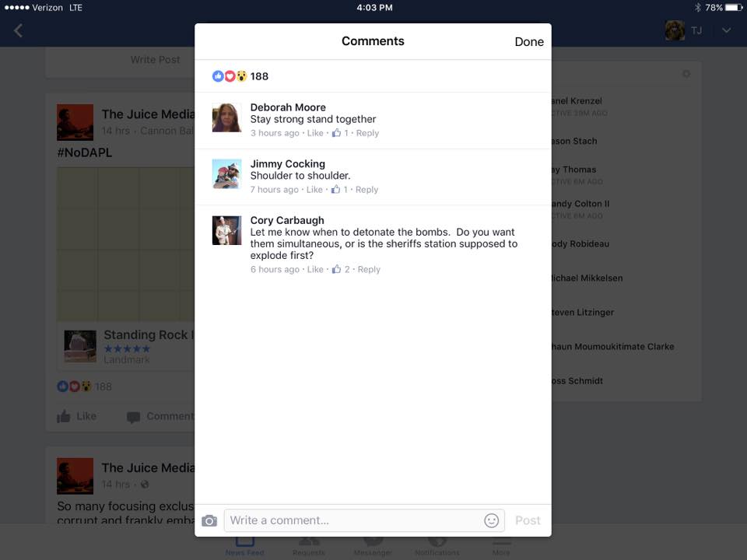Open the chat sidebar settings gear
The image size is (747, 560).
686,74
